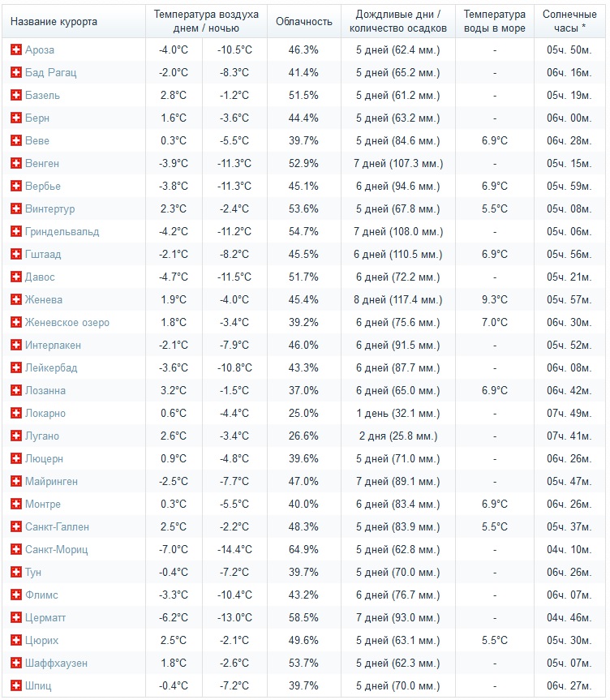Click the flag icon beside Цюрих
610x700 pixels.
(x=16, y=640)
